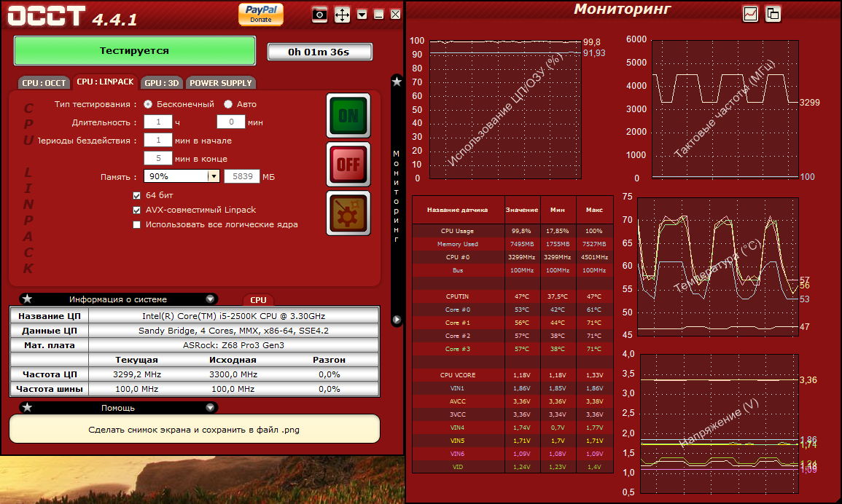Switch to the POWER SUPPLY tab
This screenshot has width=842, height=504.
(220, 82)
